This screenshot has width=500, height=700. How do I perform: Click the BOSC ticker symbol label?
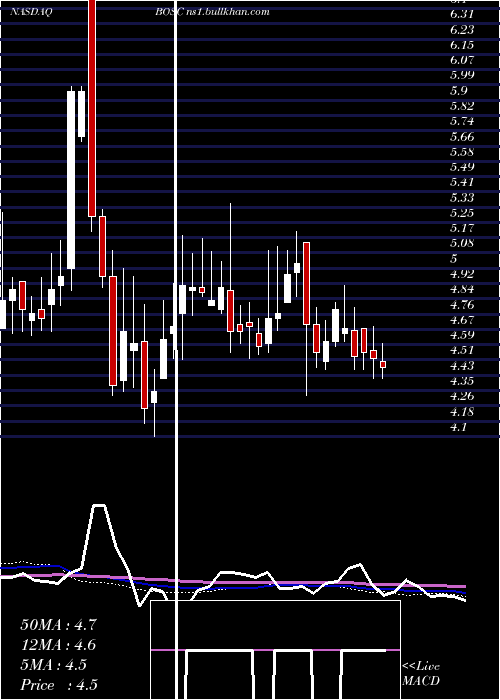pyautogui.click(x=169, y=12)
